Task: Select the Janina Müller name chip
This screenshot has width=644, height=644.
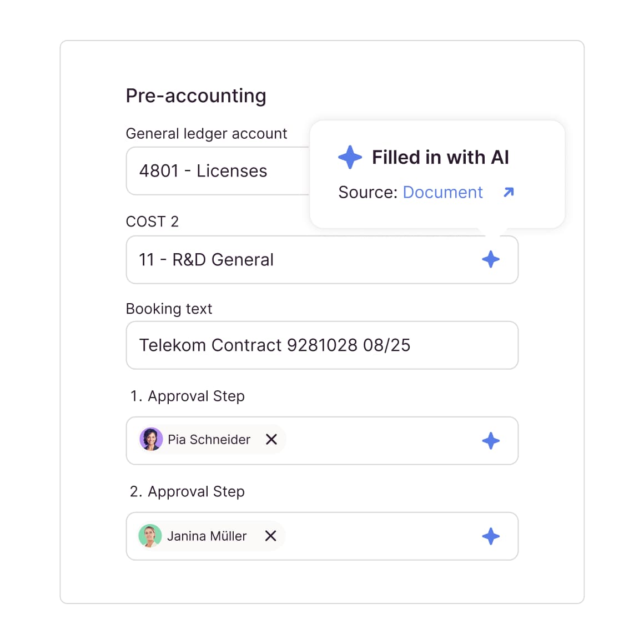Action: tap(207, 536)
